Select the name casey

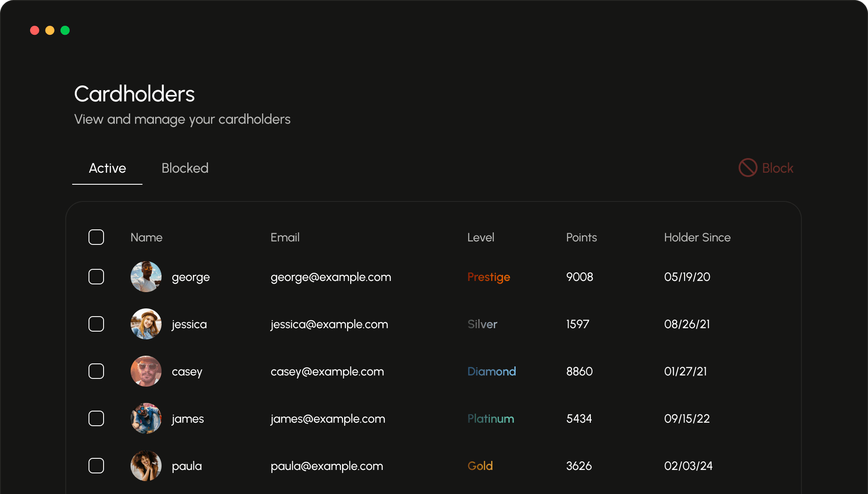(187, 372)
